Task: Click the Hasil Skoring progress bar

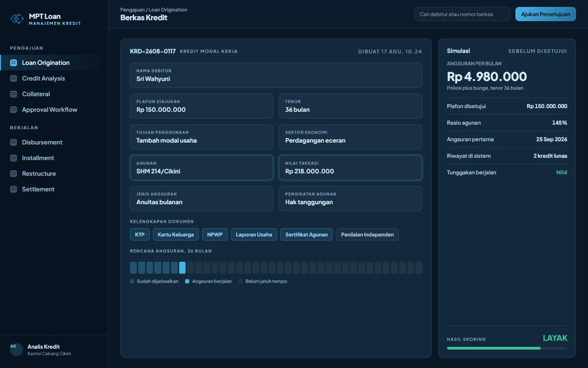Action: click(x=507, y=348)
